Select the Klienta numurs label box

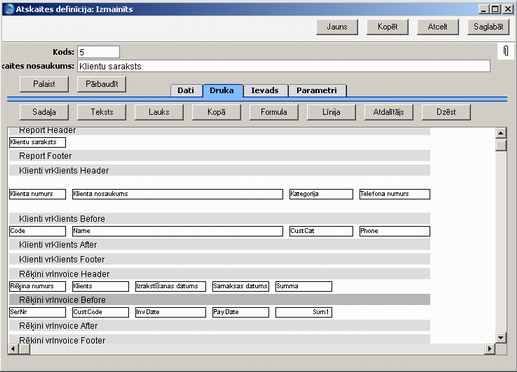(x=38, y=194)
